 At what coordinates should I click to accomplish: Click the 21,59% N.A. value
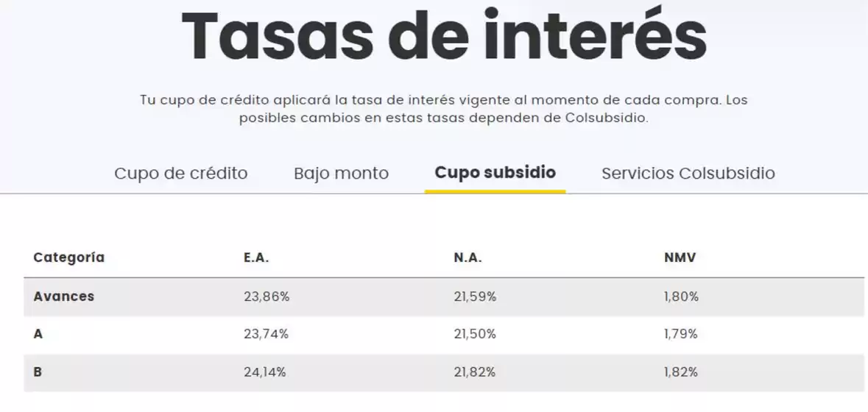(475, 296)
